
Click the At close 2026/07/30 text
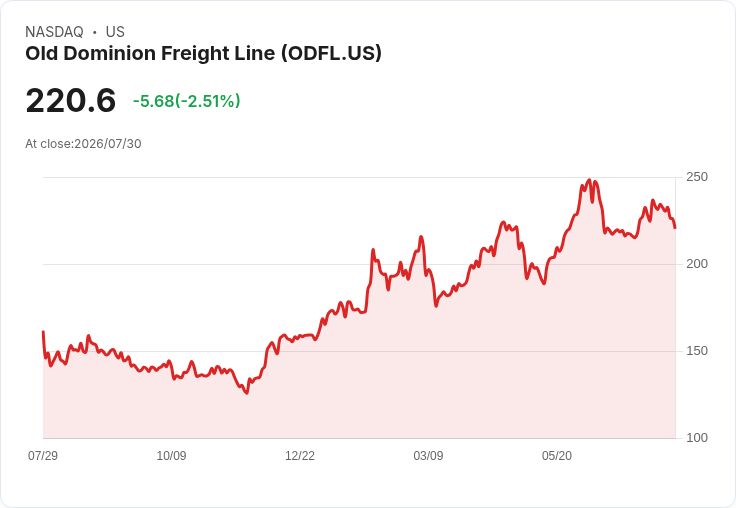pyautogui.click(x=83, y=144)
